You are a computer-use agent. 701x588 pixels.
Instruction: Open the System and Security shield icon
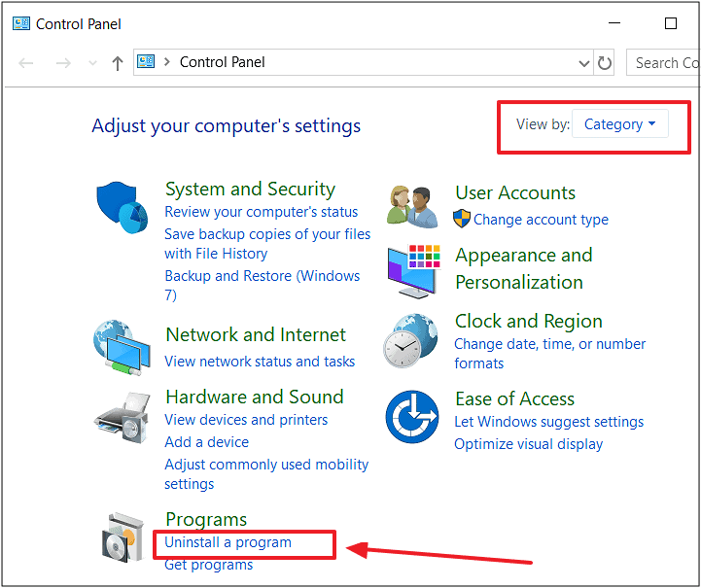(x=122, y=207)
